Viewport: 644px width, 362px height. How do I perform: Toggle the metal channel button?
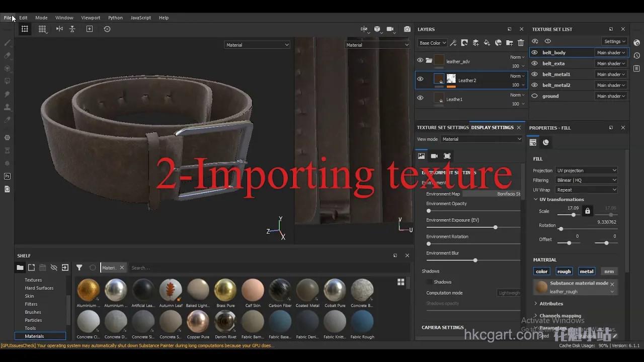point(587,271)
